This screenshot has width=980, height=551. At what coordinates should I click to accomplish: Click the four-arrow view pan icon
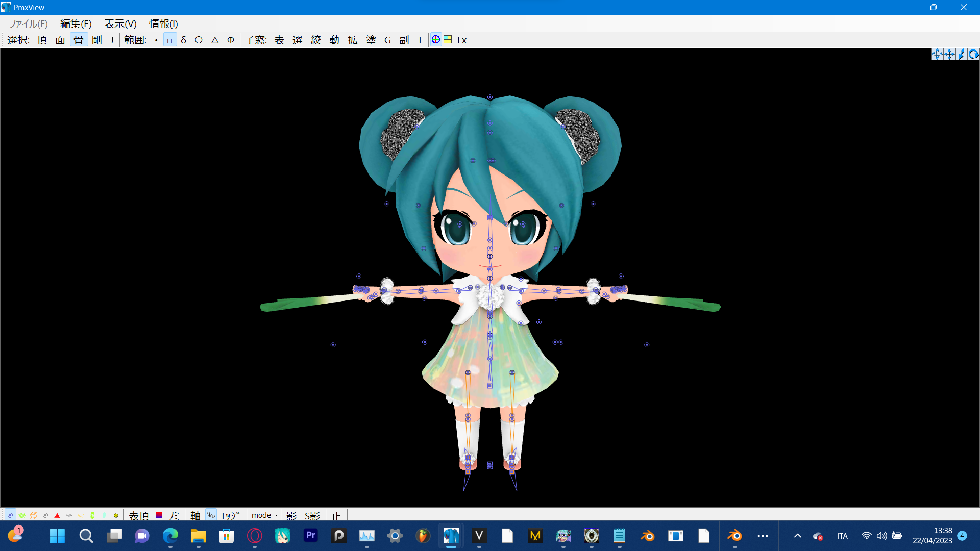(949, 54)
